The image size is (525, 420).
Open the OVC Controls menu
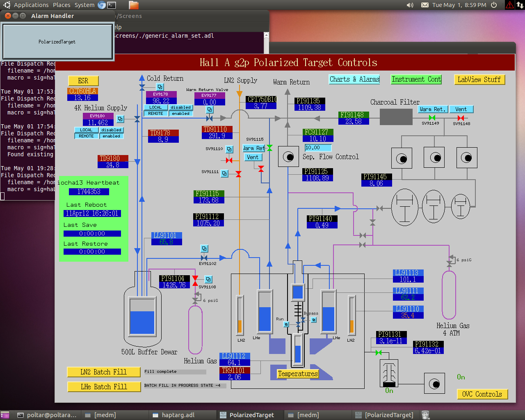(x=482, y=394)
